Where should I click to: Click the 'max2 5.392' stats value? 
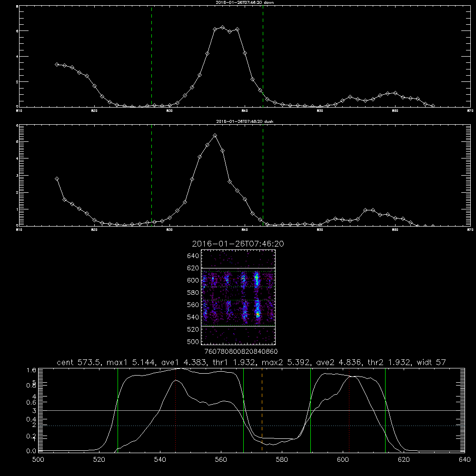coord(285,362)
